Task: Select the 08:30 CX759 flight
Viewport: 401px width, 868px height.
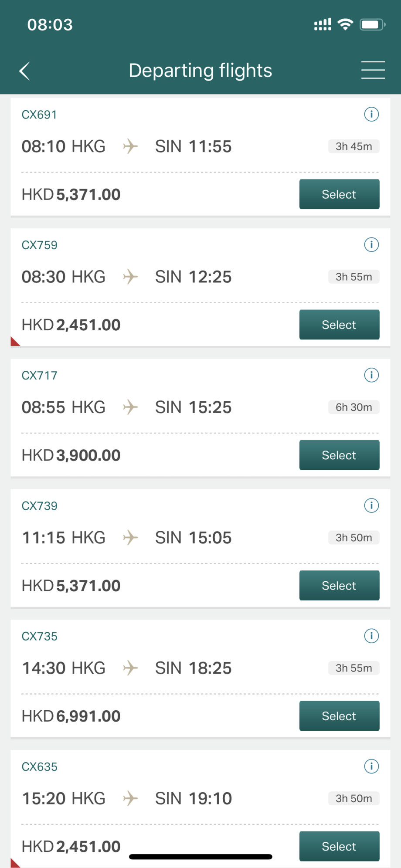Action: tap(339, 325)
